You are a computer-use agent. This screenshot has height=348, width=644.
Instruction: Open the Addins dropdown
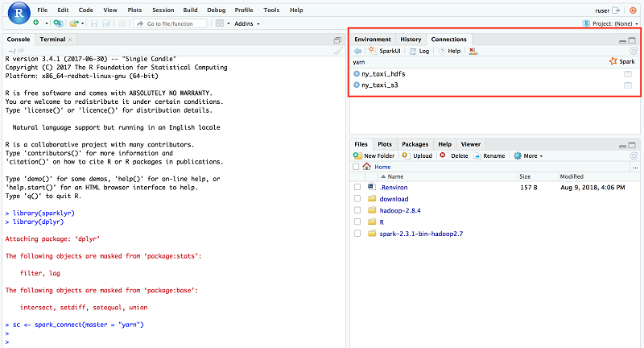click(x=247, y=24)
